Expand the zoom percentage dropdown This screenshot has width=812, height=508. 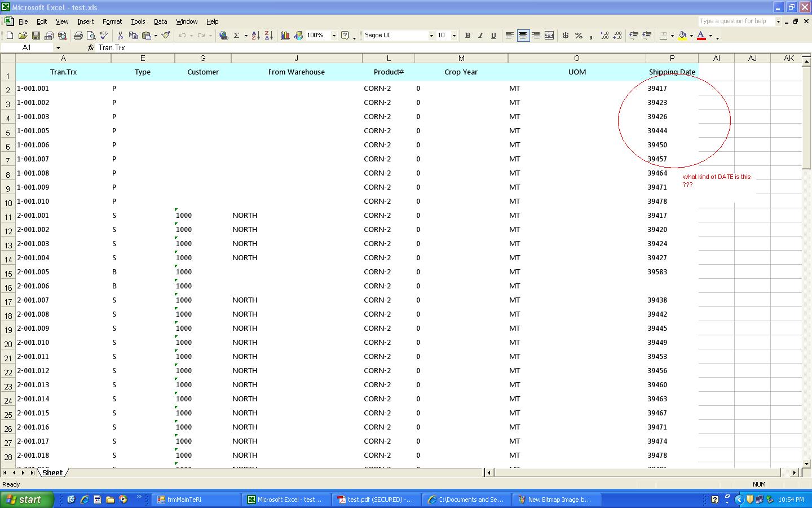click(x=334, y=36)
